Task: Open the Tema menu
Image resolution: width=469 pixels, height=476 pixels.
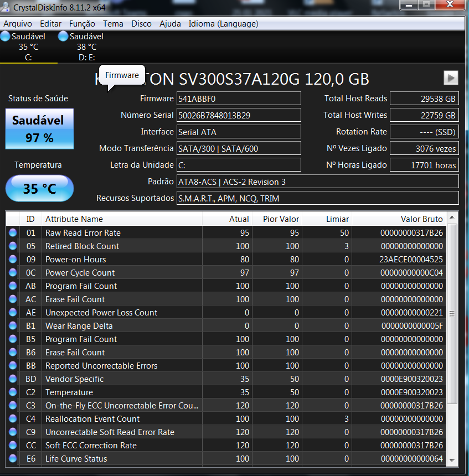Action: [x=113, y=24]
